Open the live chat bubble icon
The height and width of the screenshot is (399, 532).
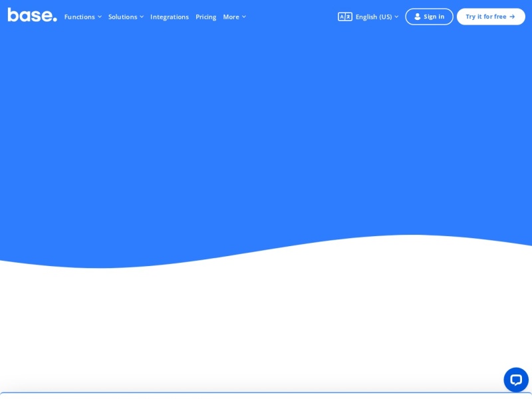(x=516, y=380)
